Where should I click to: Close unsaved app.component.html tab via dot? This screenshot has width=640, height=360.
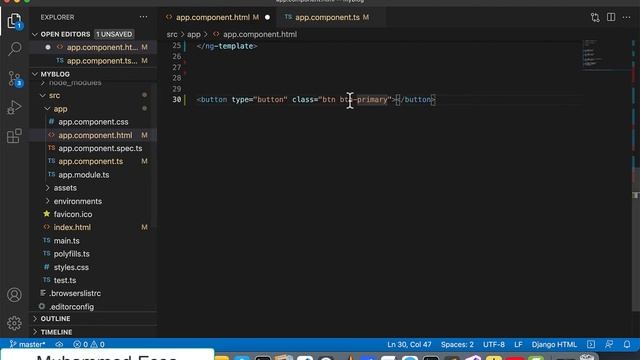click(267, 17)
